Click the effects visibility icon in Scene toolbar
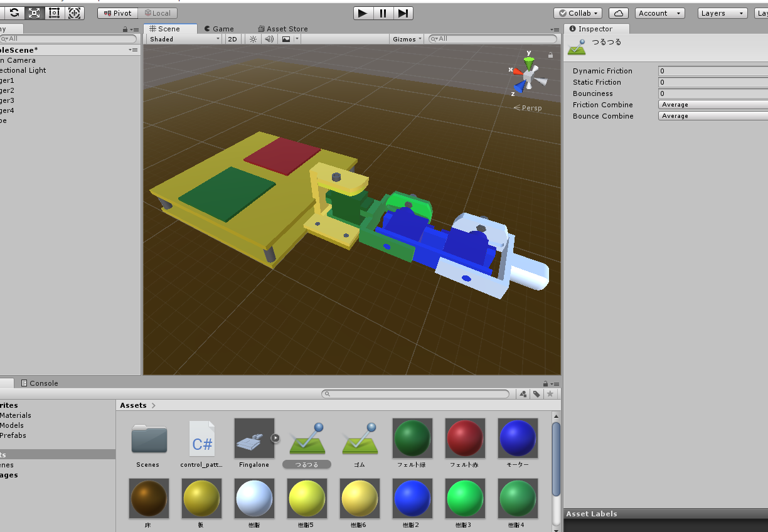Screen dimensions: 768x532 pos(286,38)
